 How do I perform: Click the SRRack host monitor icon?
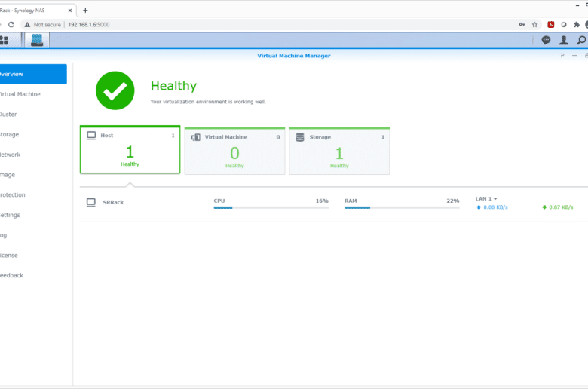[x=91, y=202]
